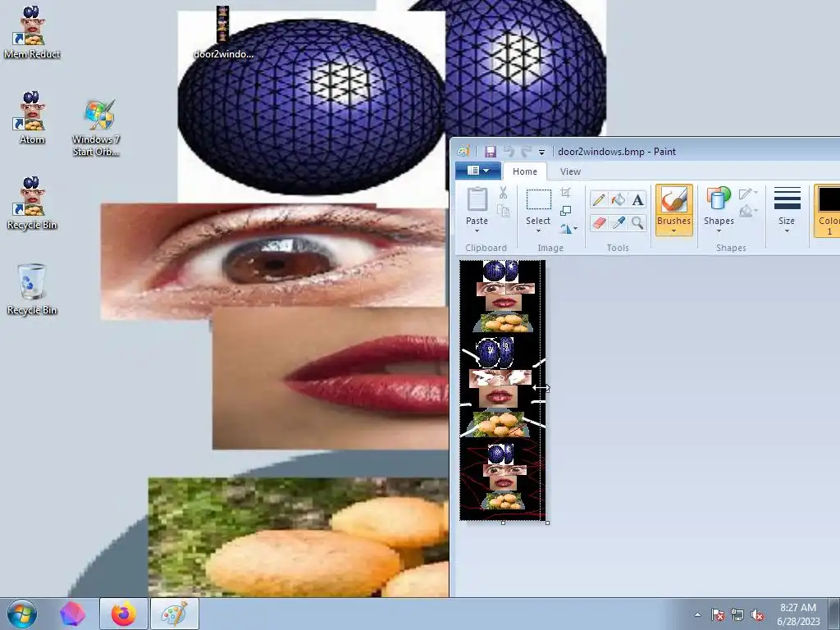Open the Windows Start orb
Screen dimensions: 840x630
[22, 614]
